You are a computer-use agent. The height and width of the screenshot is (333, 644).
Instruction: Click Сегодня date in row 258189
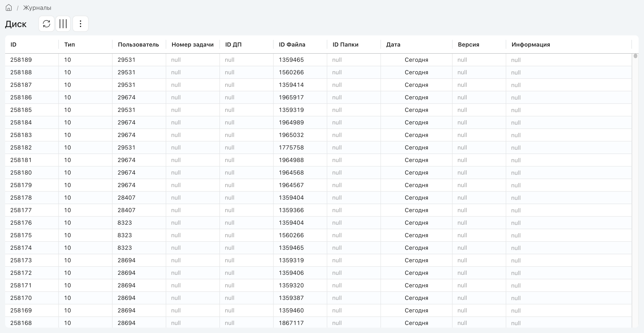pos(416,60)
